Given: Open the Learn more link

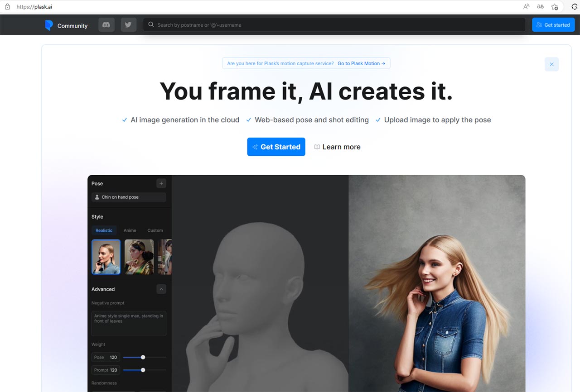Looking at the screenshot, I should pyautogui.click(x=338, y=147).
